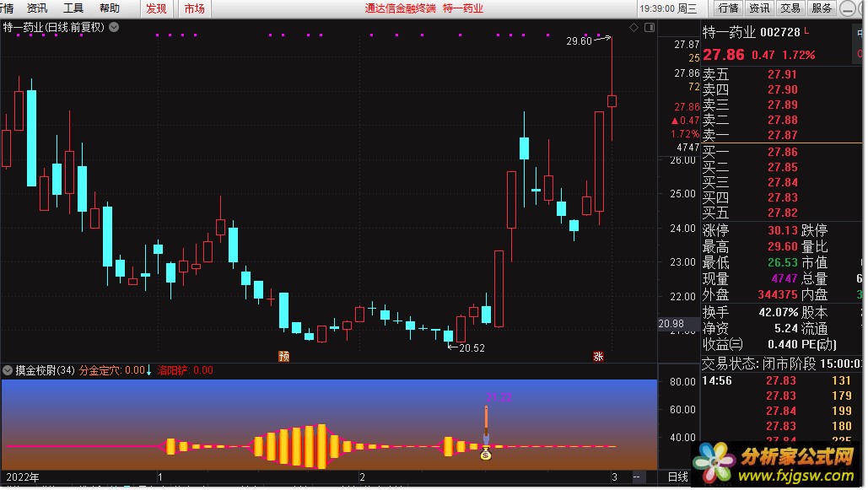Screen dimensions: 868x490
Task: Click the 服务 button
Action: click(x=822, y=8)
